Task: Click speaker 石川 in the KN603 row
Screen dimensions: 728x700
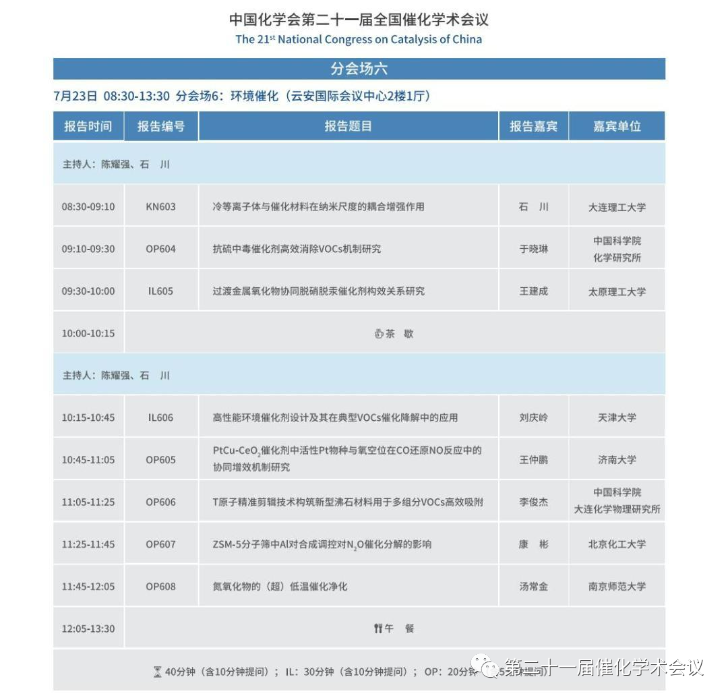Action: click(533, 207)
